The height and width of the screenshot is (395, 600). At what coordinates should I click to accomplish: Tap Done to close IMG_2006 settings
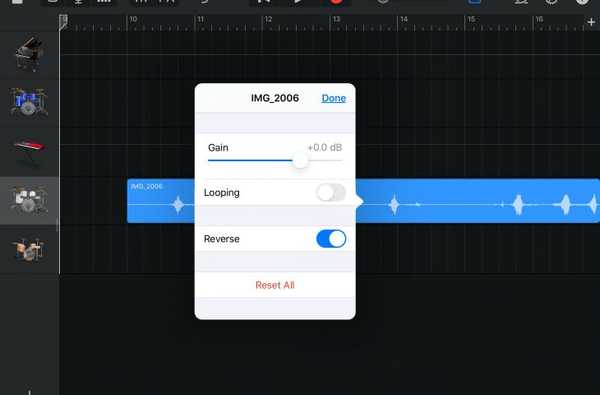[334, 98]
